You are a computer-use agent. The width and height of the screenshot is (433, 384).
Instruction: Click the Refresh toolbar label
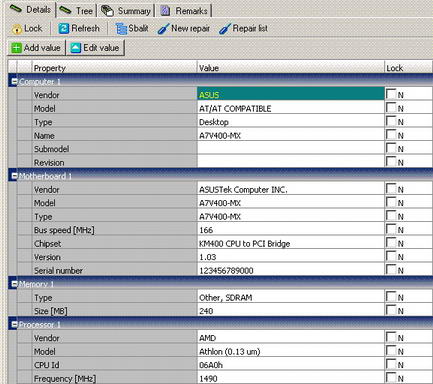pyautogui.click(x=85, y=28)
